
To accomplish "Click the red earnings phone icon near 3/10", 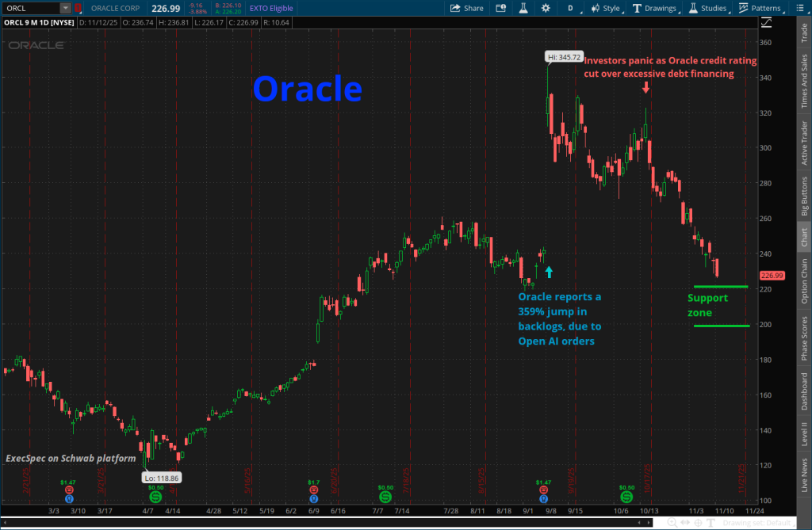I will pos(69,490).
